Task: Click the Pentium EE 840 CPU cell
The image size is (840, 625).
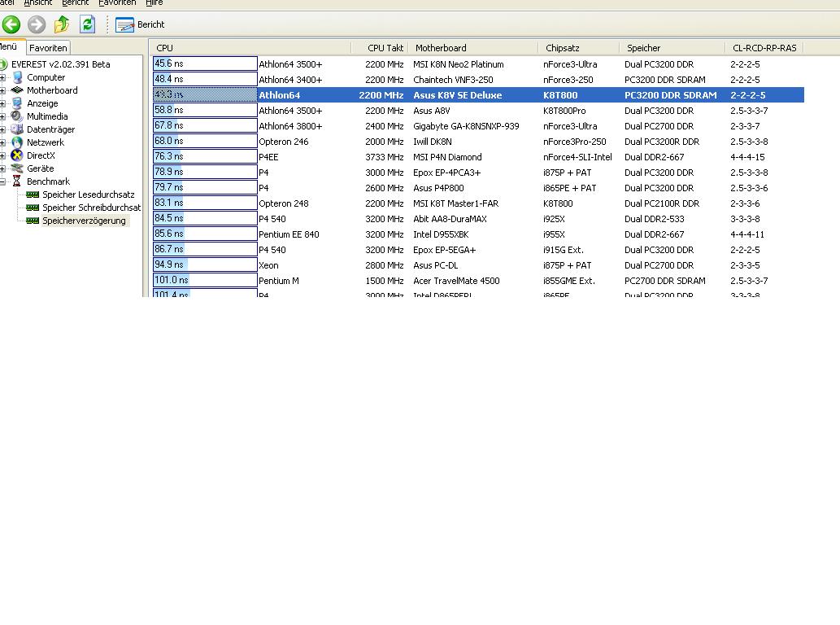Action: (x=289, y=234)
